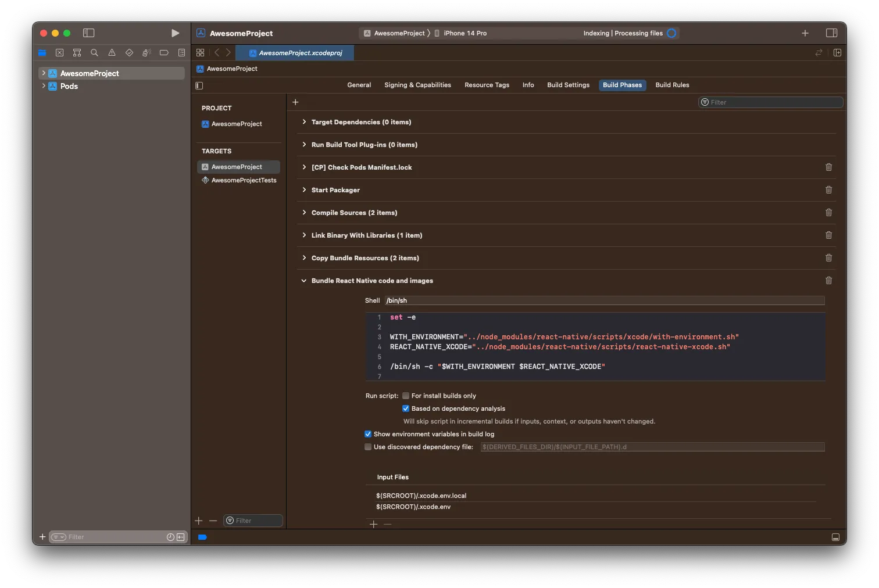Switch to Resource Tags tab
This screenshot has height=588, width=879.
pos(487,85)
